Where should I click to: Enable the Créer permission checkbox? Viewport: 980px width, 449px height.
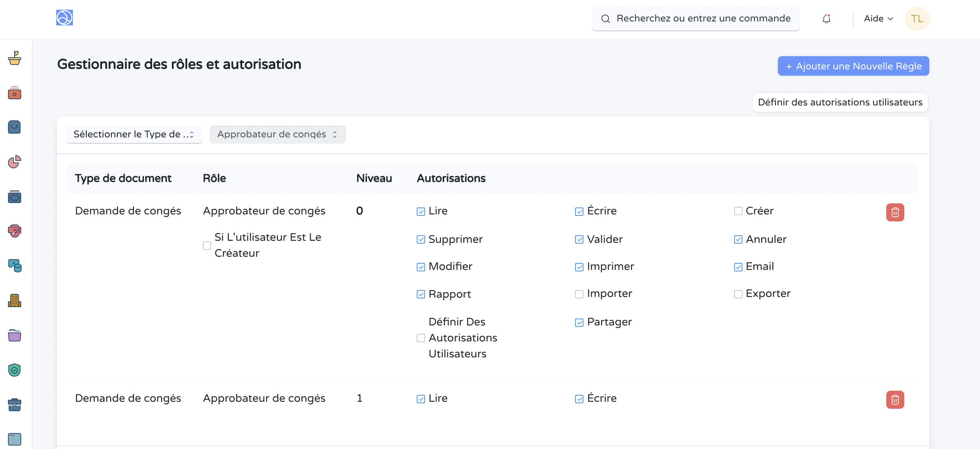pyautogui.click(x=738, y=211)
